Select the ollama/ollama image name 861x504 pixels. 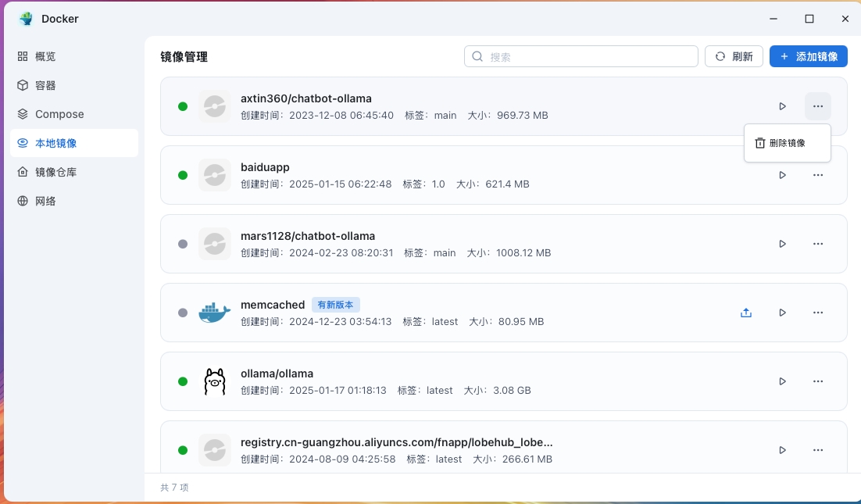(x=277, y=374)
